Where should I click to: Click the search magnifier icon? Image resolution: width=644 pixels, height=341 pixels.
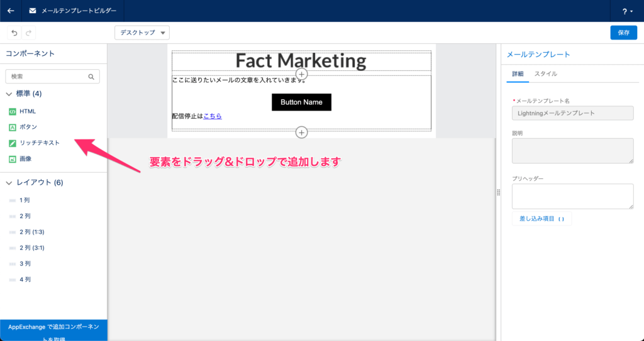pos(91,77)
